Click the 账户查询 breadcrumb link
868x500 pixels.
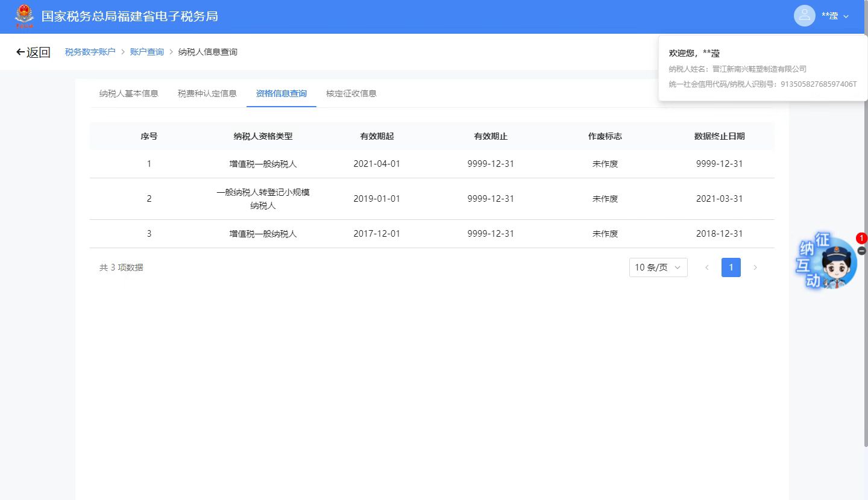[x=146, y=52]
